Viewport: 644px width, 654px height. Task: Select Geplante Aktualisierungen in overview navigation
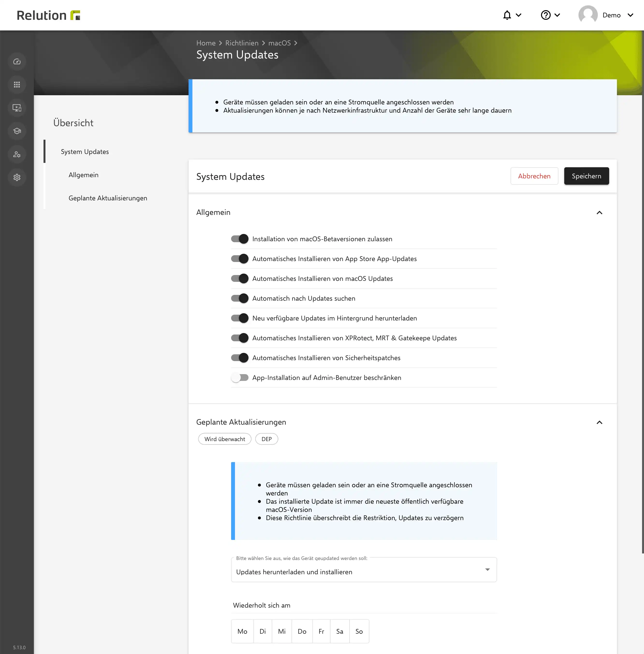(x=108, y=198)
